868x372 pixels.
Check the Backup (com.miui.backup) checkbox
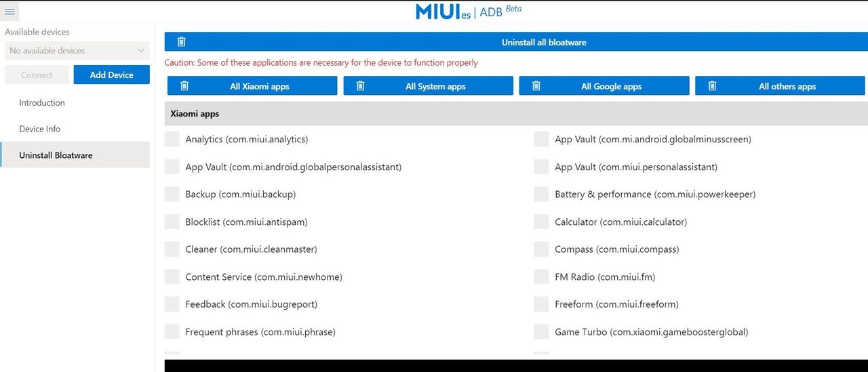tap(172, 194)
